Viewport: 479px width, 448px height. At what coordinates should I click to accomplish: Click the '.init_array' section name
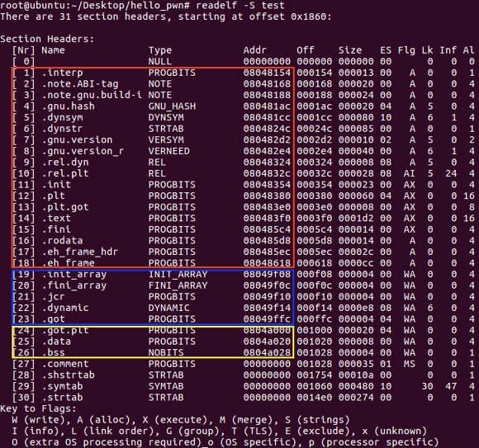click(74, 275)
